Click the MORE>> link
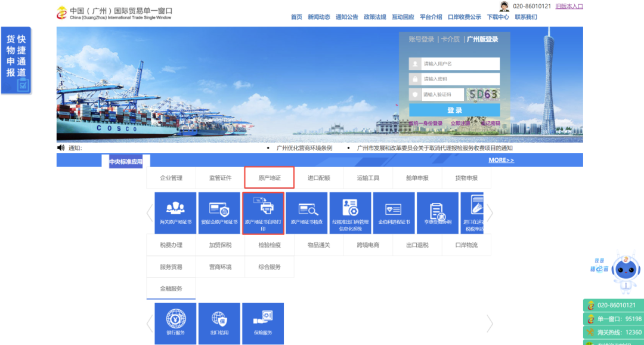The width and height of the screenshot is (644, 345). pyautogui.click(x=501, y=160)
